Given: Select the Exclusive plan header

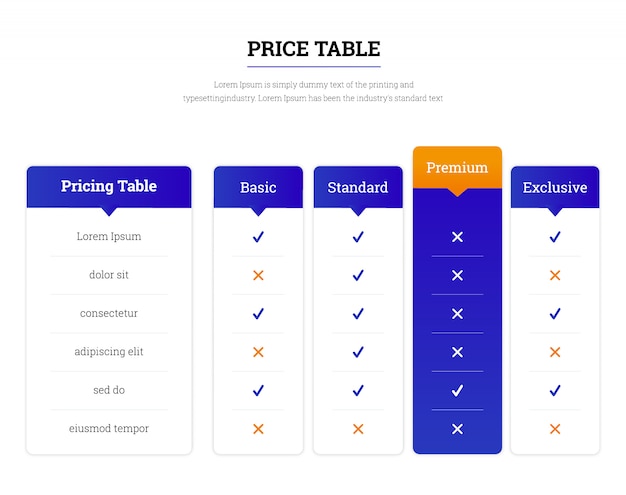Looking at the screenshot, I should pos(555,187).
